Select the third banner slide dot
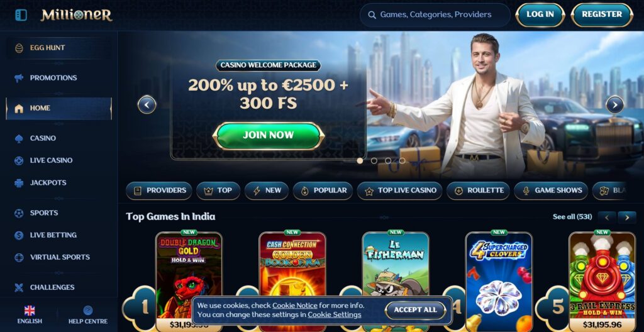The image size is (644, 332). (x=388, y=161)
